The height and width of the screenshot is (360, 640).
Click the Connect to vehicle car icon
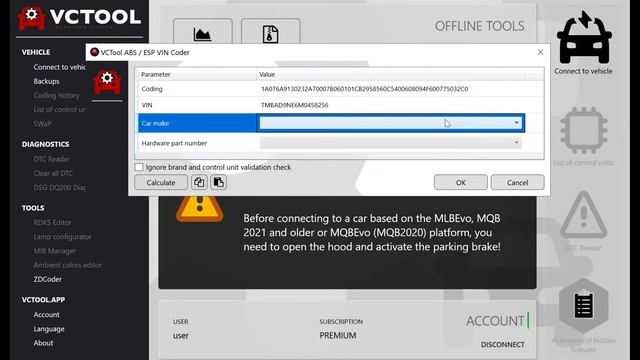[584, 38]
